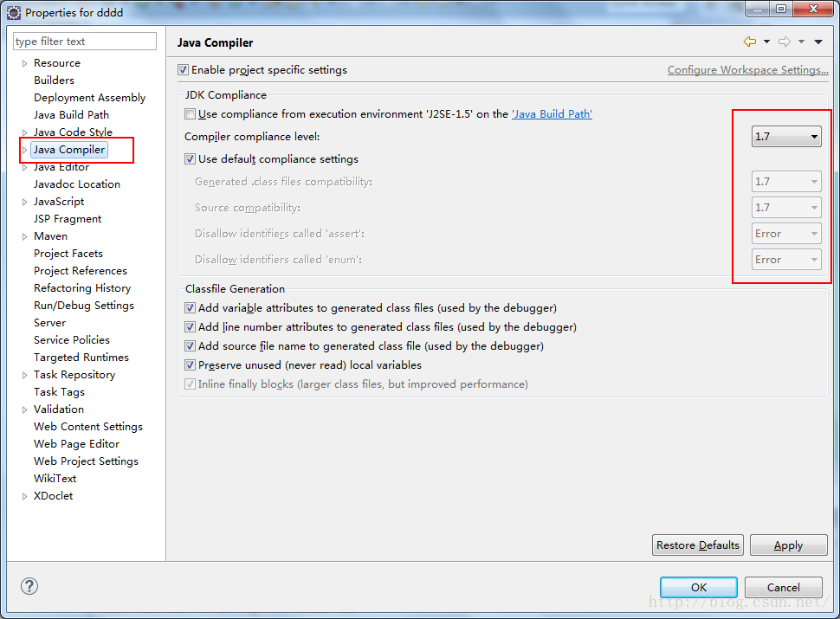Follow the 'Java Build Path' link

pyautogui.click(x=552, y=114)
